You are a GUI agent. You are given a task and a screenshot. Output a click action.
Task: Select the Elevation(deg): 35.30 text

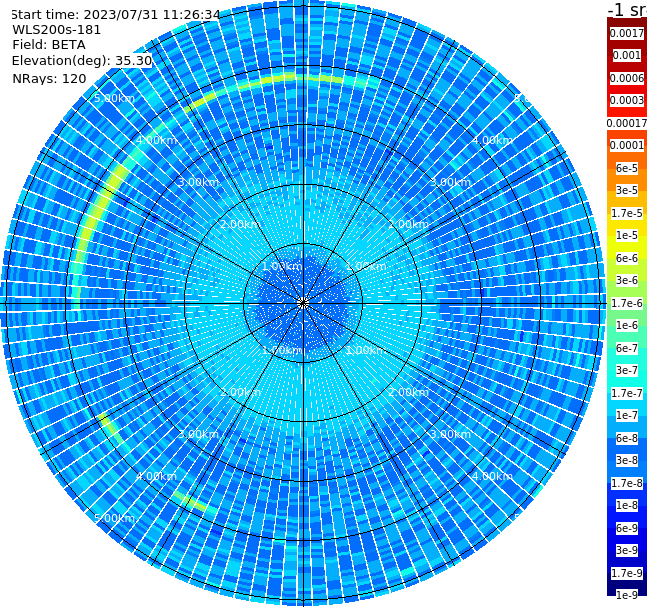82,61
